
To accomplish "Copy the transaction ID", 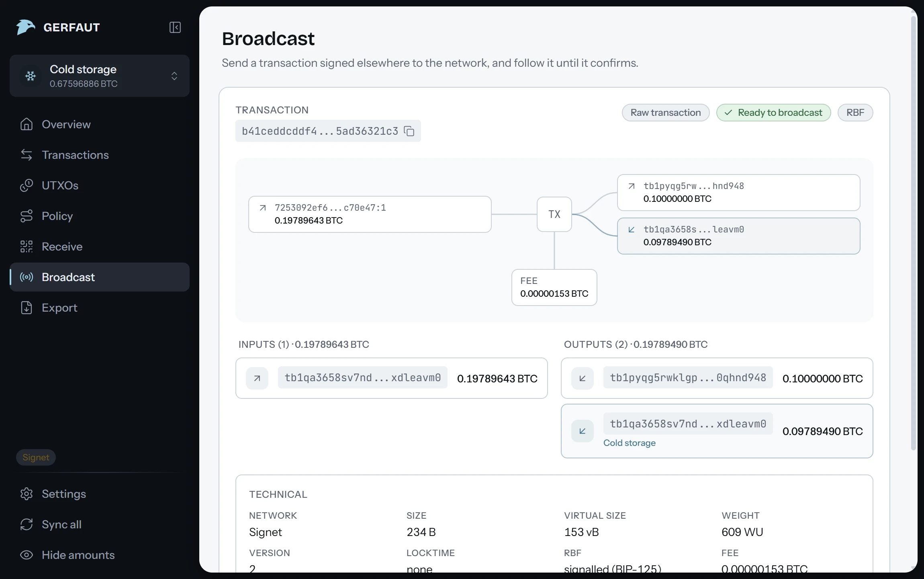I will (409, 131).
